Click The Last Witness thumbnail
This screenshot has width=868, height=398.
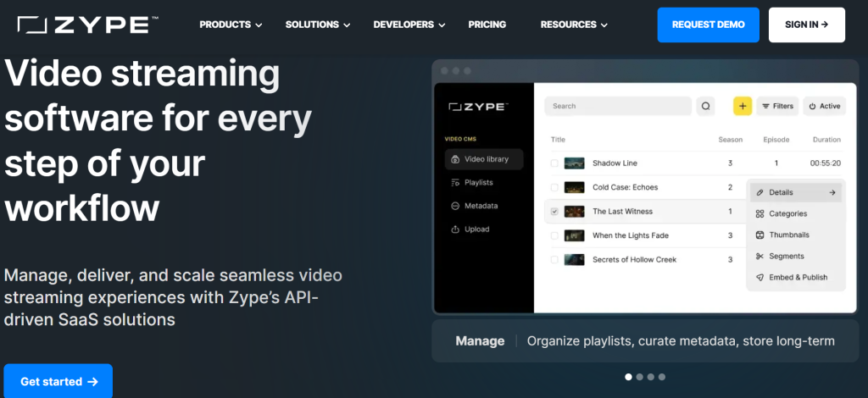(x=574, y=211)
